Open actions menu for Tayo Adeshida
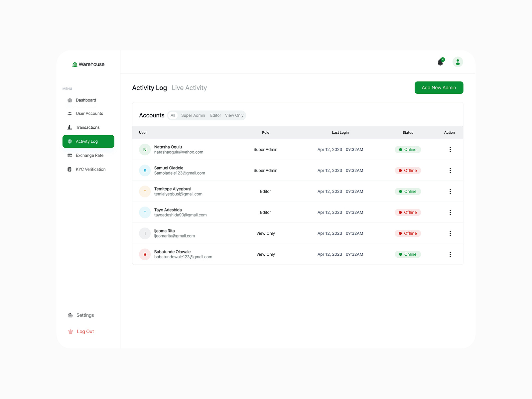 point(450,212)
